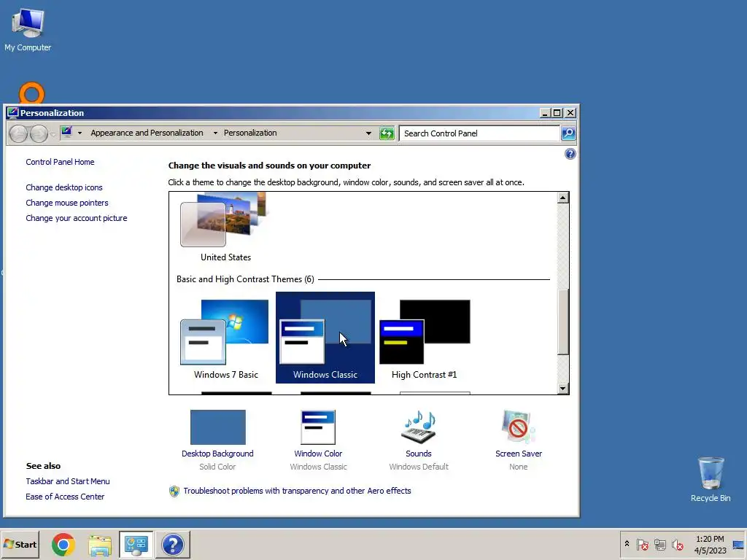
Task: Select the Personalization breadcrumb item
Action: tap(250, 133)
